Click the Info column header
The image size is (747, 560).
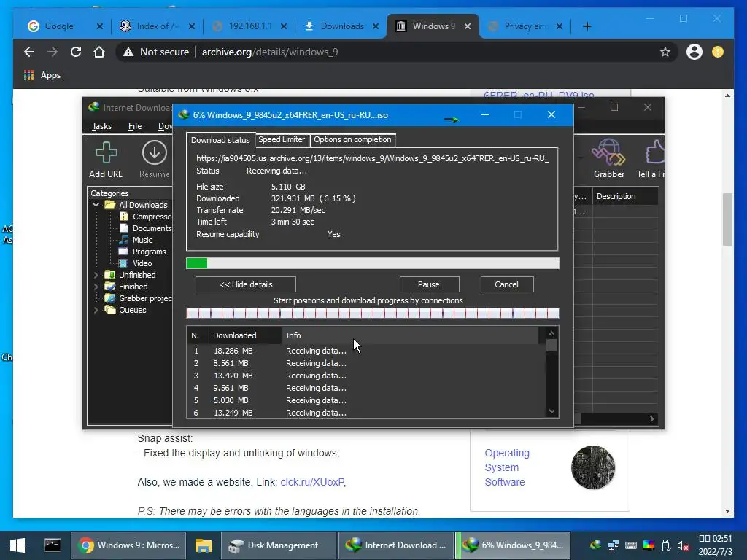[x=410, y=335]
